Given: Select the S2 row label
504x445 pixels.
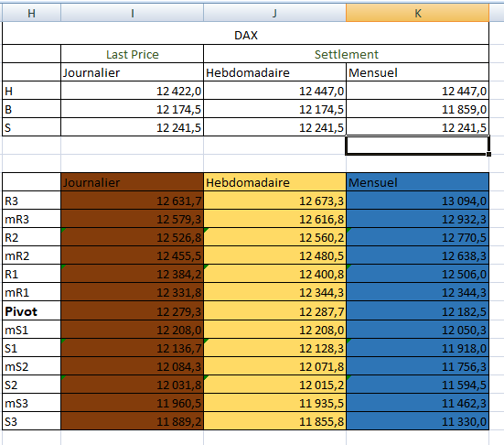Looking at the screenshot, I should pyautogui.click(x=31, y=385).
